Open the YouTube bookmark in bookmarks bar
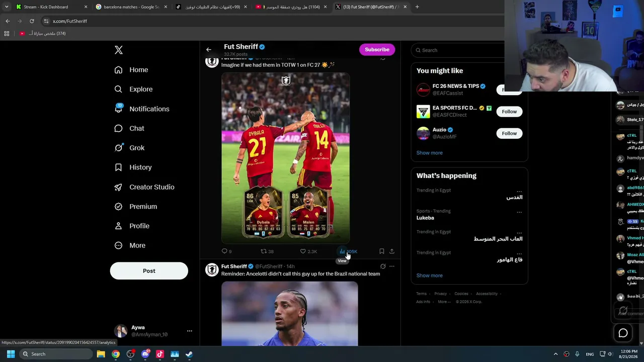 click(42, 34)
